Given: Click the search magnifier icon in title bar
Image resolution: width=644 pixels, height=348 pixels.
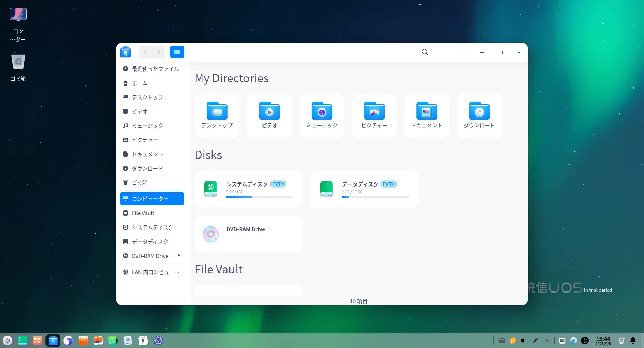Looking at the screenshot, I should (425, 52).
